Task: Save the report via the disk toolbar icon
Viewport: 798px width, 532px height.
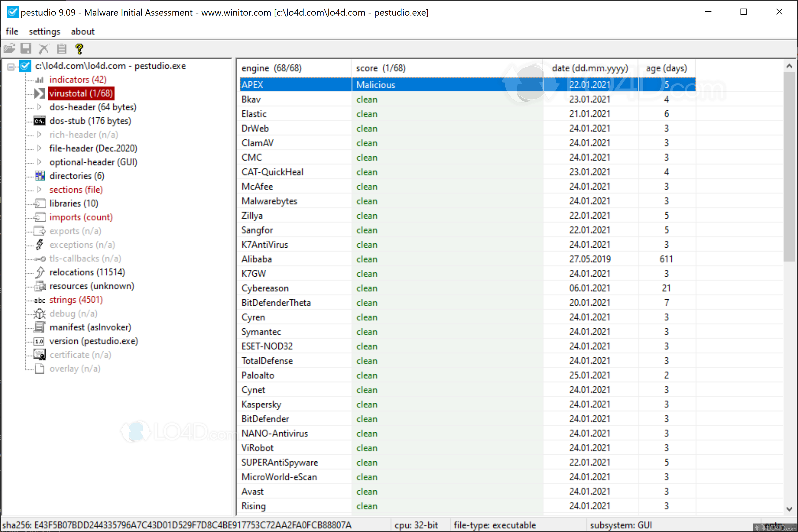Action: (26, 49)
